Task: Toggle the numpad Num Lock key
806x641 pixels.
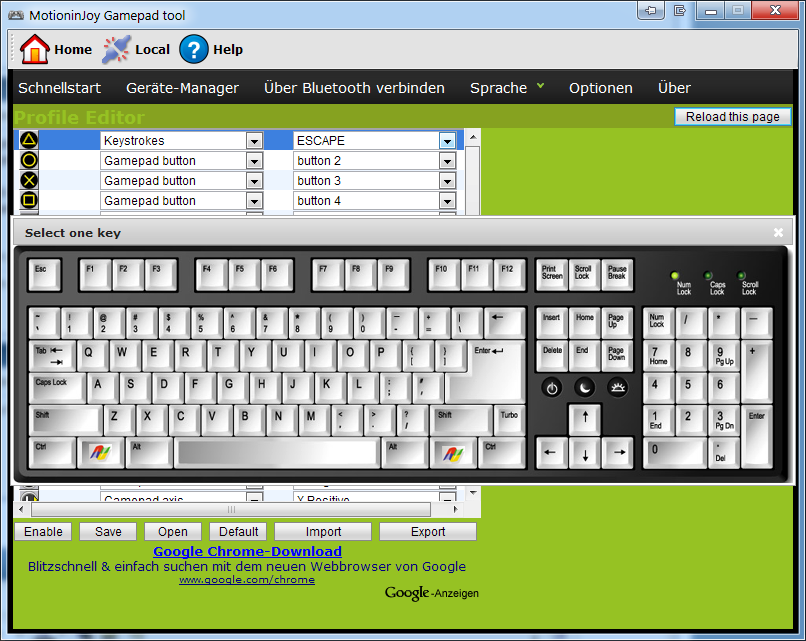Action: [658, 323]
